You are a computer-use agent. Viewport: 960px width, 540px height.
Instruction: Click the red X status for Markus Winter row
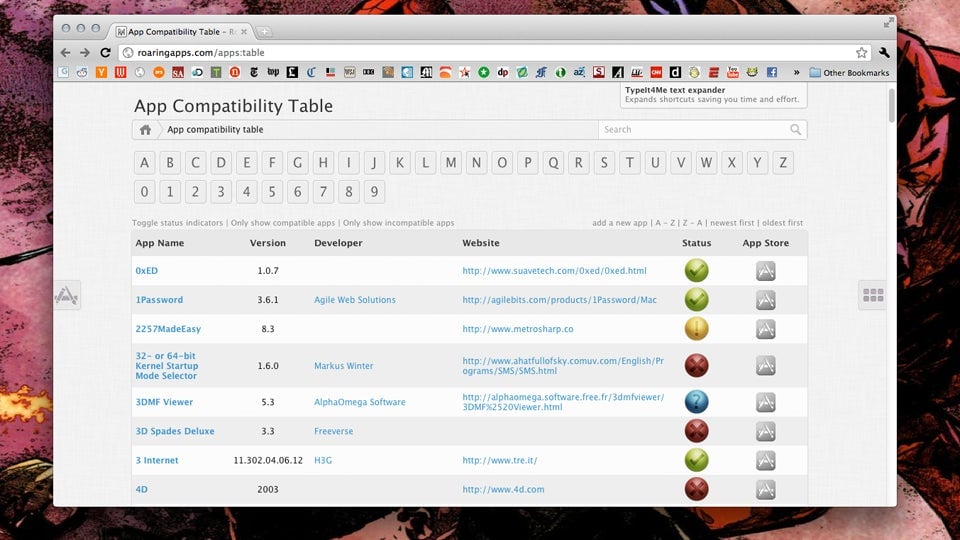point(697,366)
